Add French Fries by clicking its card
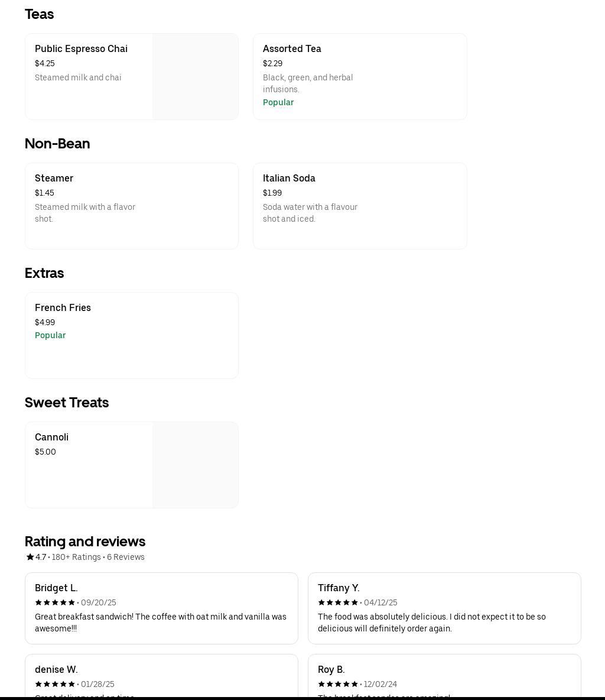 point(131,335)
